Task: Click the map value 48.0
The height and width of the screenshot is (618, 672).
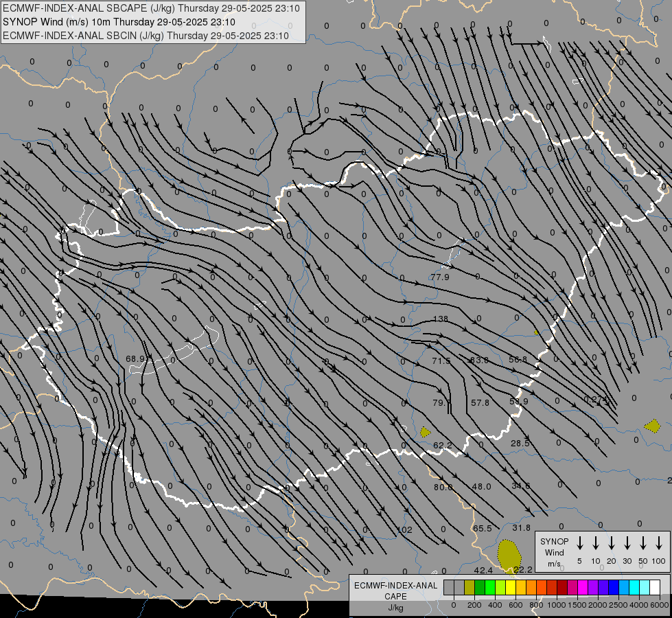Action: (x=481, y=486)
